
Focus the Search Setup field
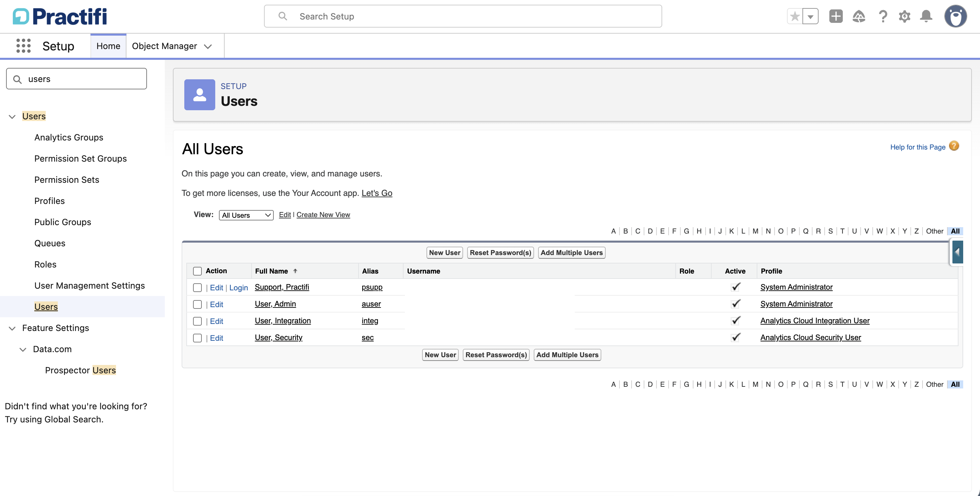point(463,16)
